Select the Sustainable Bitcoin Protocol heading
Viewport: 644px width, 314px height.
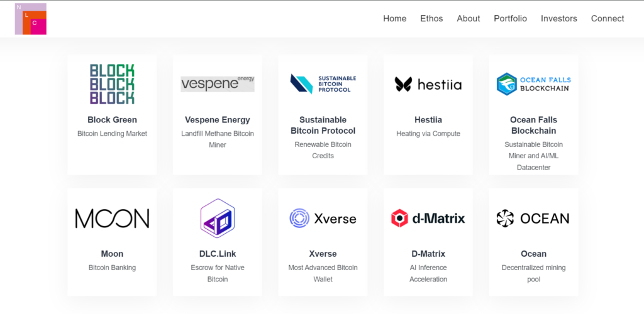tap(323, 125)
